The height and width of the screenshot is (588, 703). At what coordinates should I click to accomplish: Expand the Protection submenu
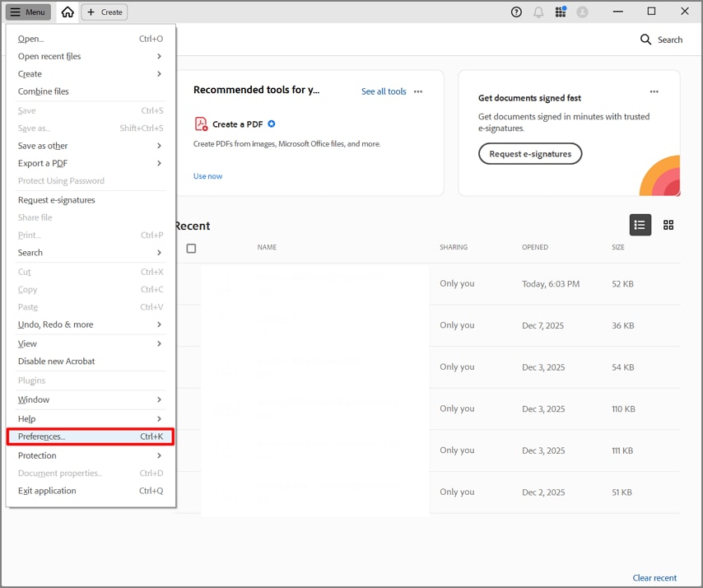(x=91, y=455)
